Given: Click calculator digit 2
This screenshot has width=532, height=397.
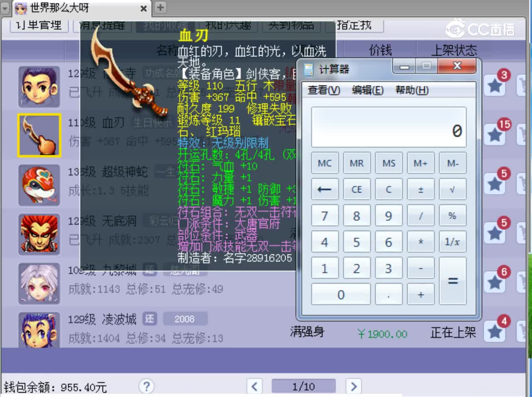Looking at the screenshot, I should pyautogui.click(x=357, y=268).
